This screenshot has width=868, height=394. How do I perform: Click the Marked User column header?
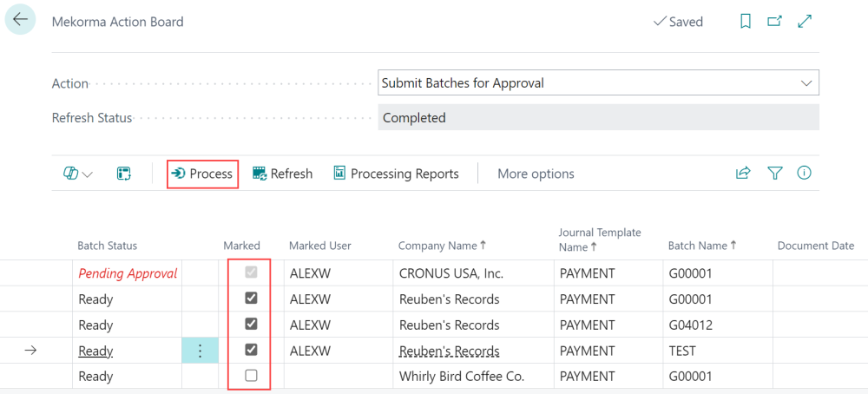pyautogui.click(x=320, y=246)
